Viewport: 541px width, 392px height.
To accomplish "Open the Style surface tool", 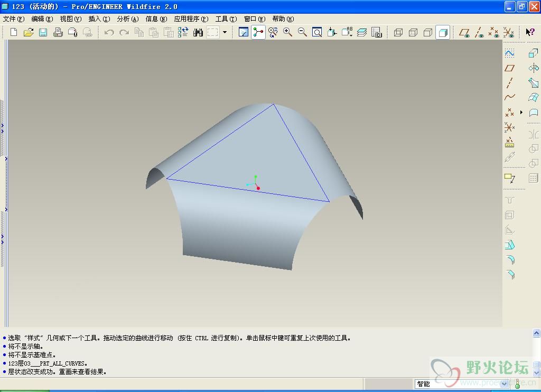I will [x=534, y=112].
